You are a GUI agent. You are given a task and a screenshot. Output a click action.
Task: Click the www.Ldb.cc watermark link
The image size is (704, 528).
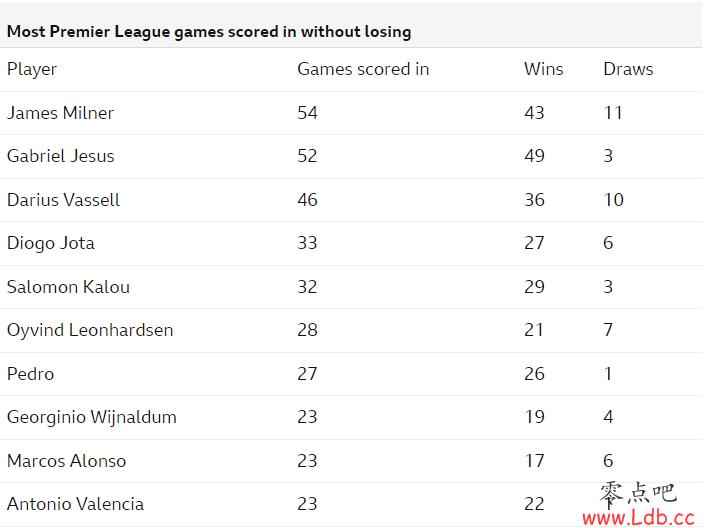click(638, 518)
